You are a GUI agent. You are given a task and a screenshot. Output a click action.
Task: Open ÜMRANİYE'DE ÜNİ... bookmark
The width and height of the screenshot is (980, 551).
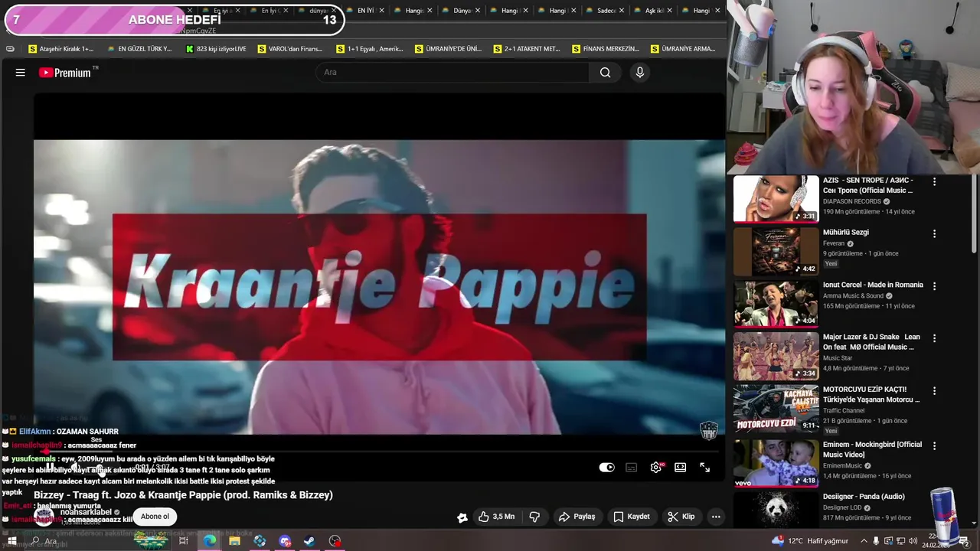click(448, 49)
